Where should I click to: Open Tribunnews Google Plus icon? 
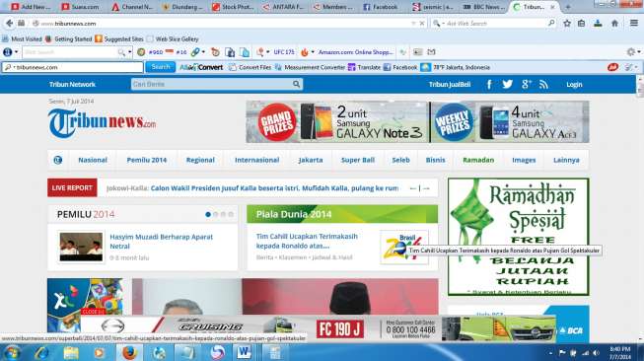pos(526,84)
